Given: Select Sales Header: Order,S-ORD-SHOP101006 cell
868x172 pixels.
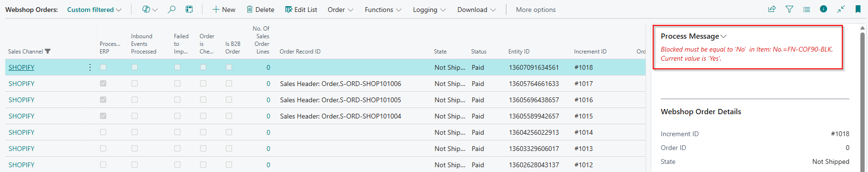Looking at the screenshot, I should pyautogui.click(x=341, y=84).
